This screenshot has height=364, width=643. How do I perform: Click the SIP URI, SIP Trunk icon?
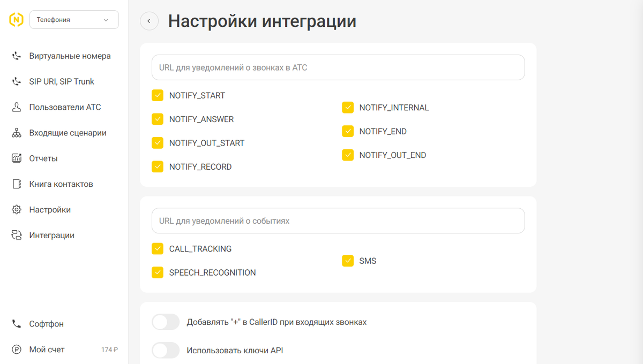click(17, 81)
